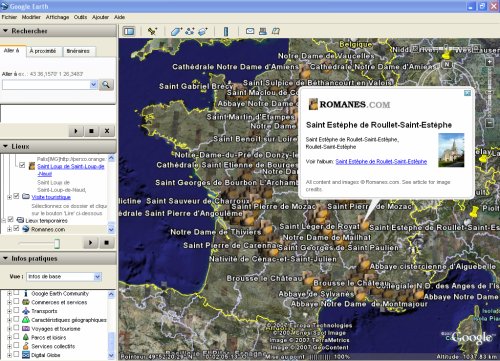This screenshot has width=500, height=361.
Task: Enable the Transports layer checkbox
Action: pyautogui.click(x=16, y=311)
